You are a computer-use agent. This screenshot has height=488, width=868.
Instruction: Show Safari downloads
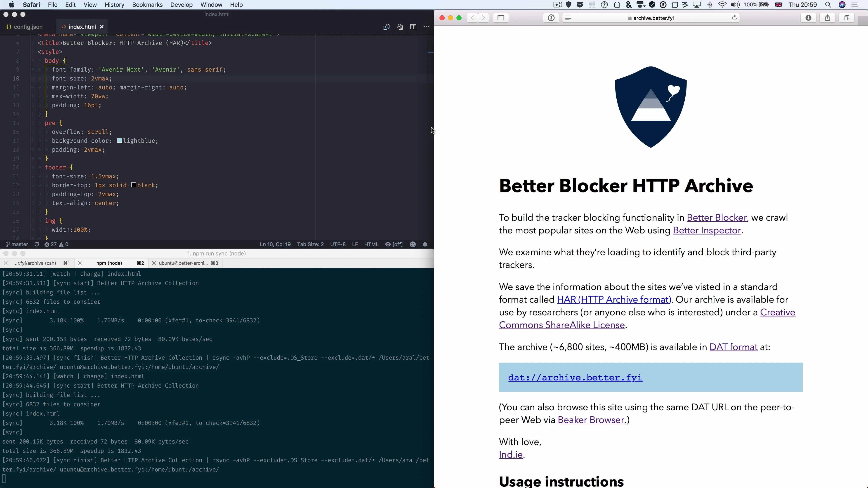[x=808, y=18]
